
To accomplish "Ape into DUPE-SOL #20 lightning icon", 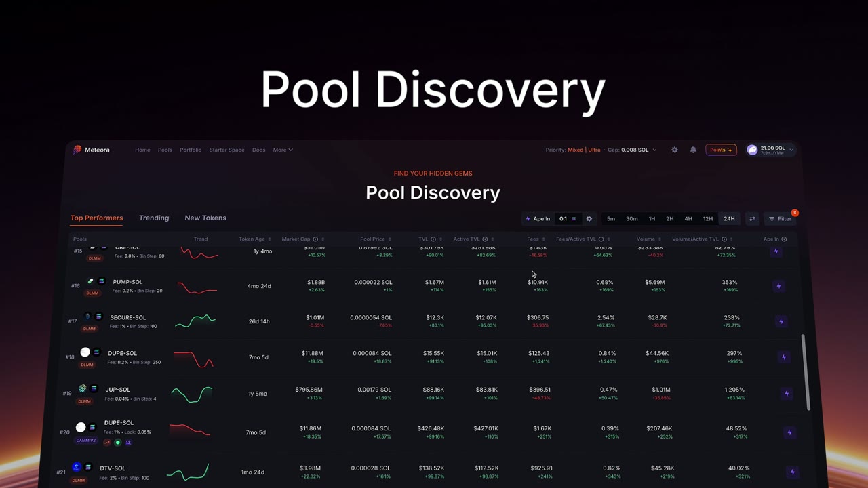I will tap(789, 432).
